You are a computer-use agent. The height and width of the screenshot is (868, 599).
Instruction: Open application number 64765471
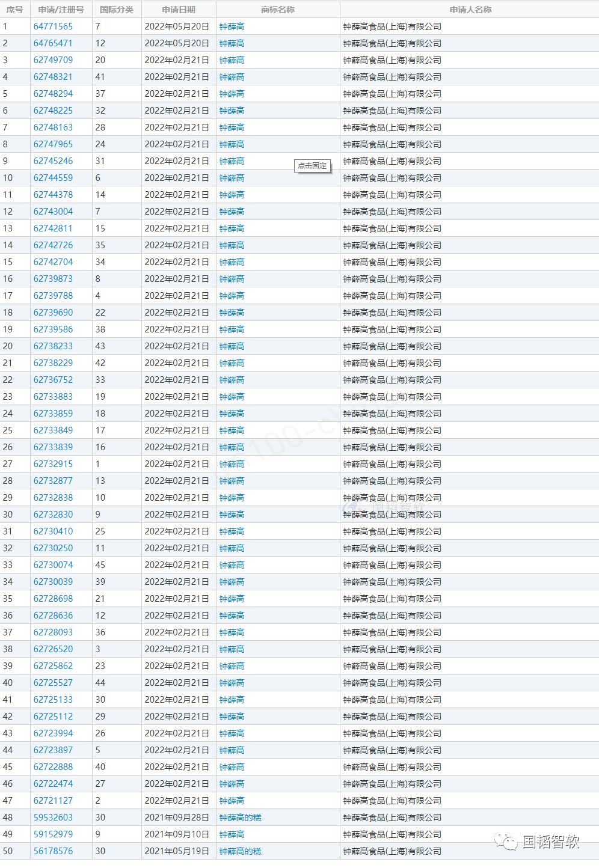tap(53, 43)
